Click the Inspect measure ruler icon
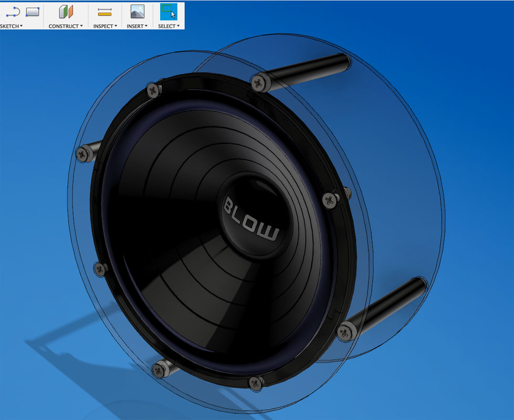Screen dimensions: 514x420 [104, 12]
